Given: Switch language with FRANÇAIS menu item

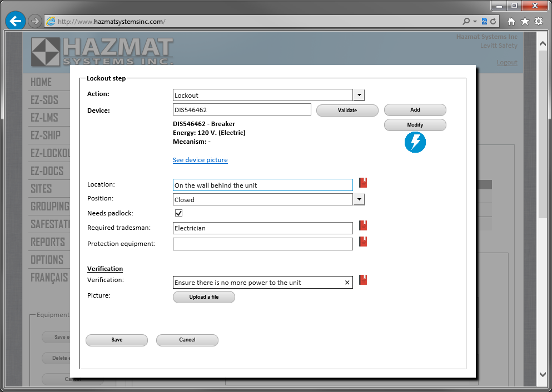Looking at the screenshot, I should (49, 278).
